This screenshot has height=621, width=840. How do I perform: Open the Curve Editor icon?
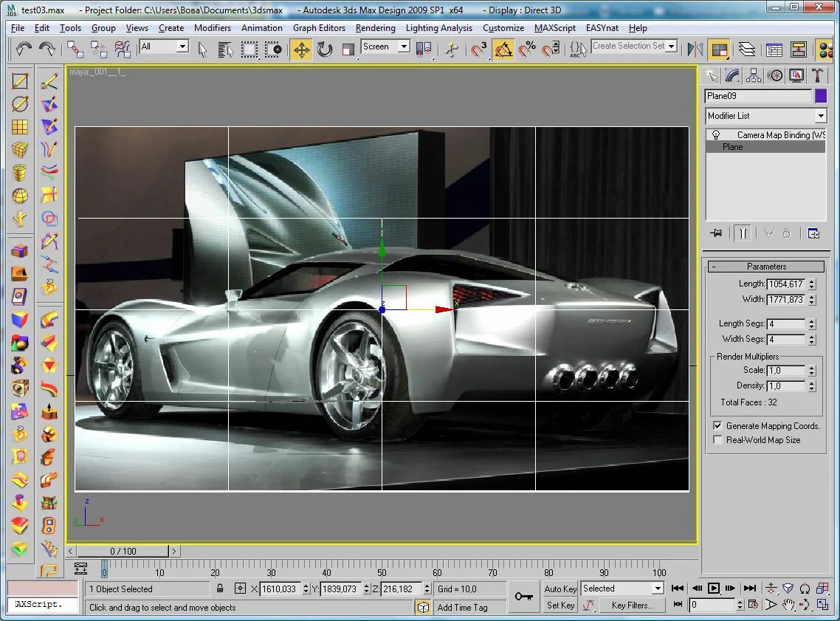click(774, 49)
